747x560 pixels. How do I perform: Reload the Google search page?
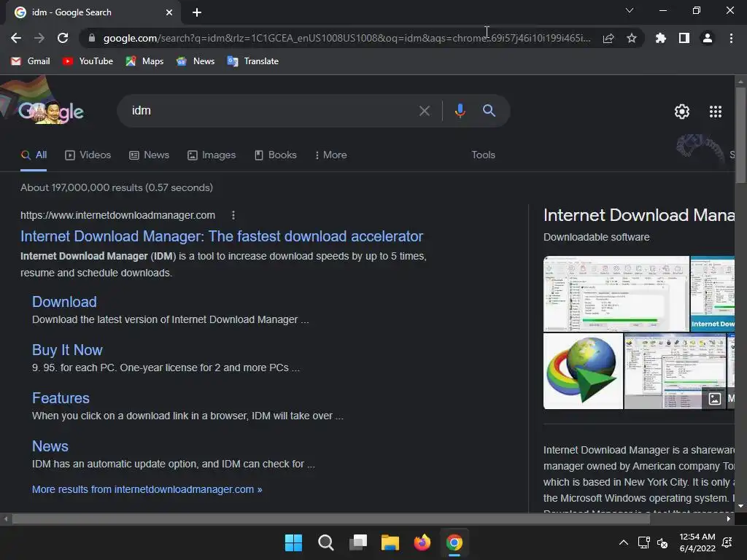click(63, 38)
